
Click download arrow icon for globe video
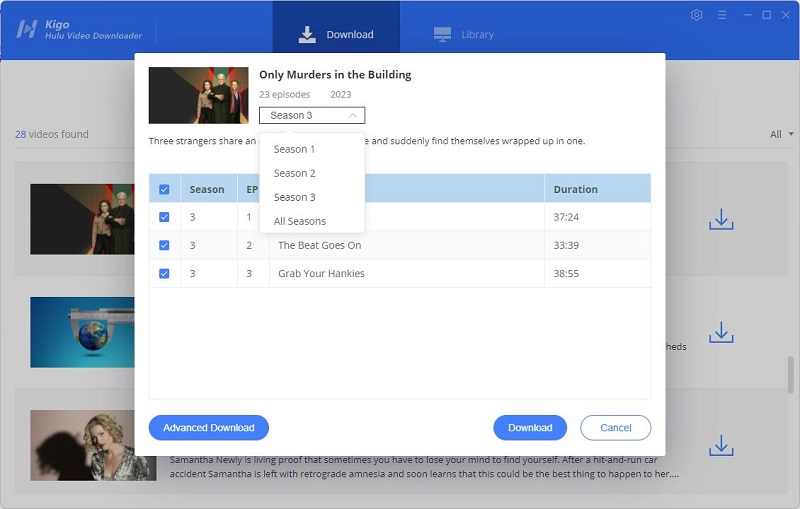721,333
